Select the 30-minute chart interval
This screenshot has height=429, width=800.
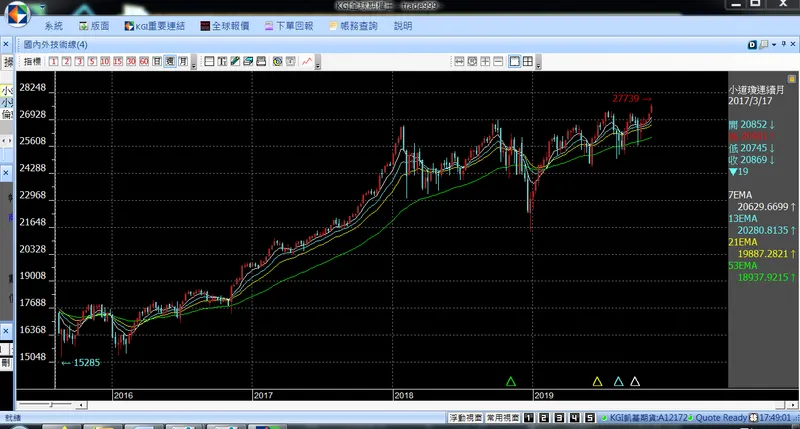tap(131, 62)
